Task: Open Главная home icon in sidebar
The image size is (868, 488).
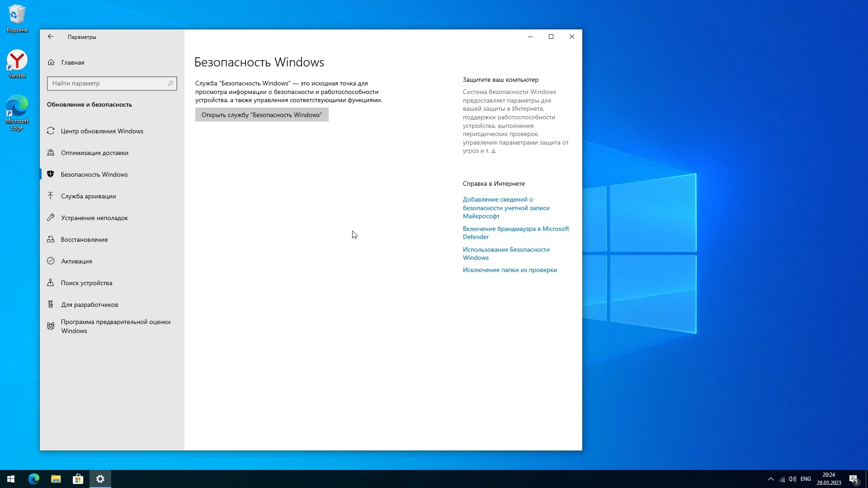Action: pos(51,62)
